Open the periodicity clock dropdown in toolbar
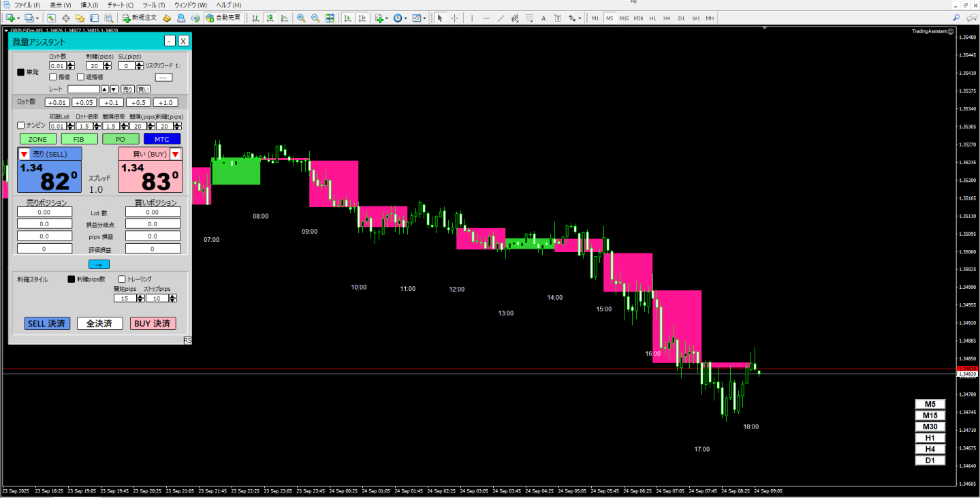The width and height of the screenshot is (980, 498). coord(400,18)
